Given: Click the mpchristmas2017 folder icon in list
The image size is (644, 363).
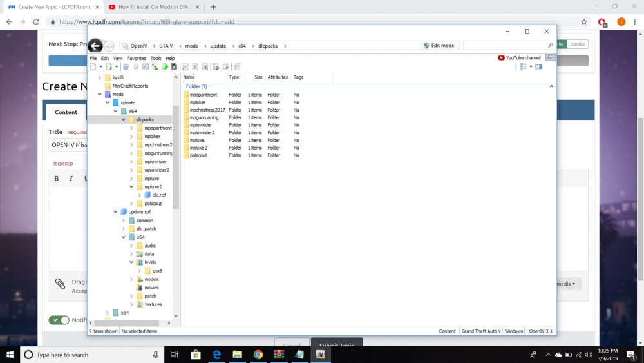Looking at the screenshot, I should coord(186,110).
